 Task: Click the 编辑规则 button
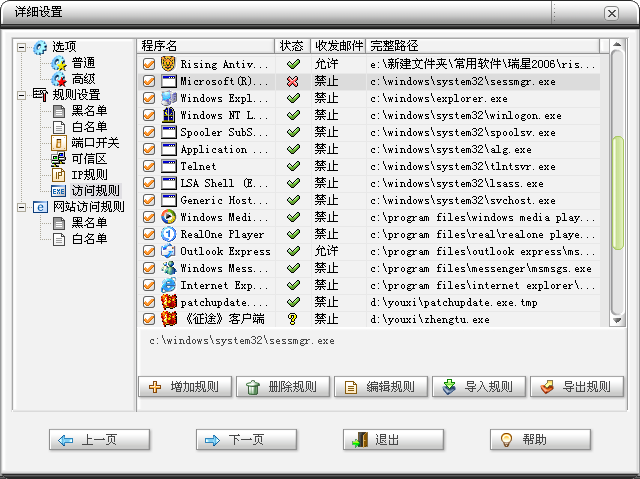(x=381, y=387)
